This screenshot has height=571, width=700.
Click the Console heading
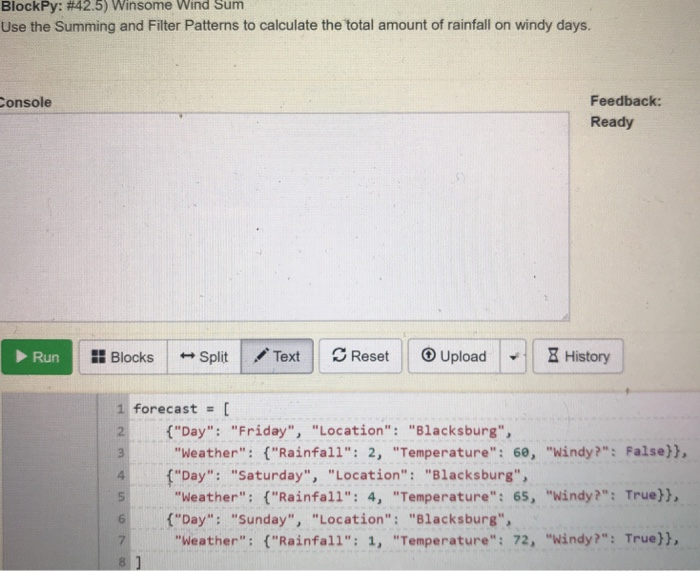25,102
